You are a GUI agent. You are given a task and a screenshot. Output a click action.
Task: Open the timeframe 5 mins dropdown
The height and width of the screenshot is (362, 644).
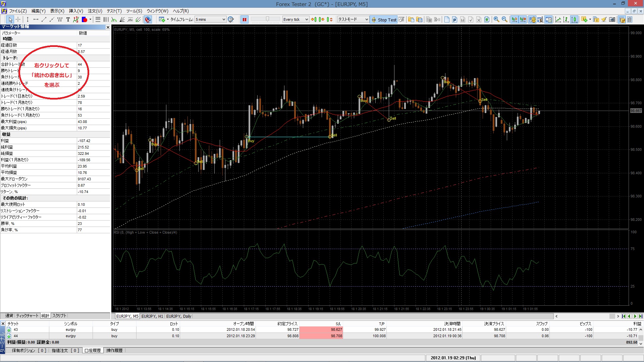click(x=211, y=19)
